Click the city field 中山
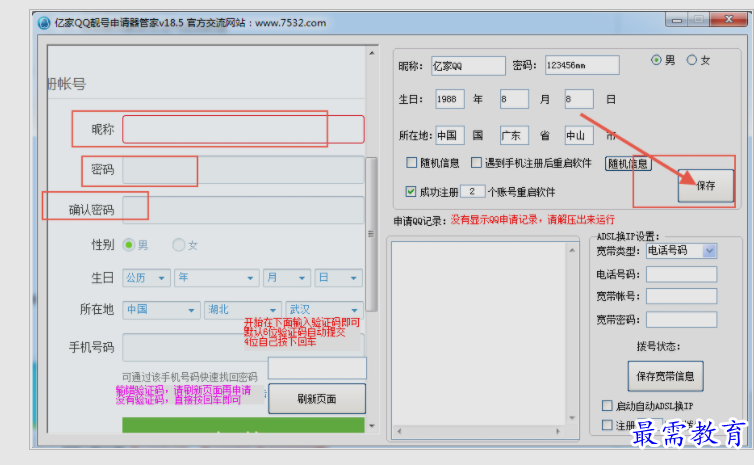The image size is (754, 465). [x=578, y=136]
